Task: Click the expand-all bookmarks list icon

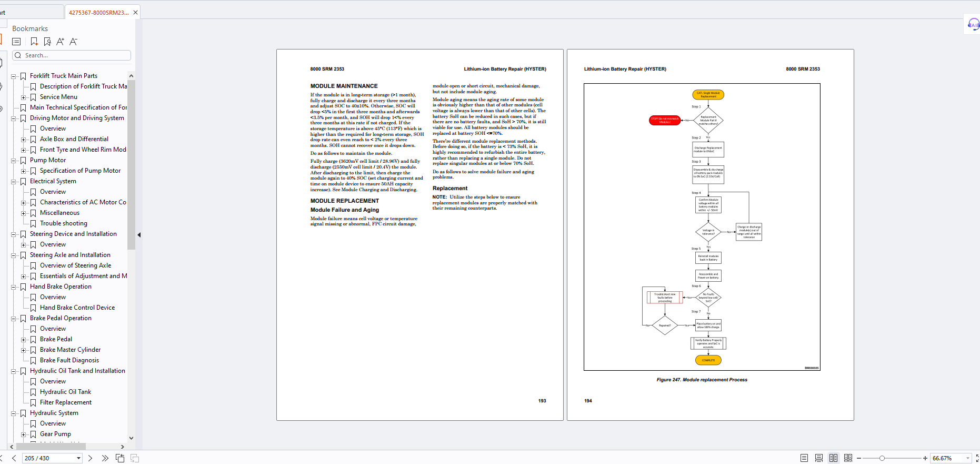Action: pos(16,42)
